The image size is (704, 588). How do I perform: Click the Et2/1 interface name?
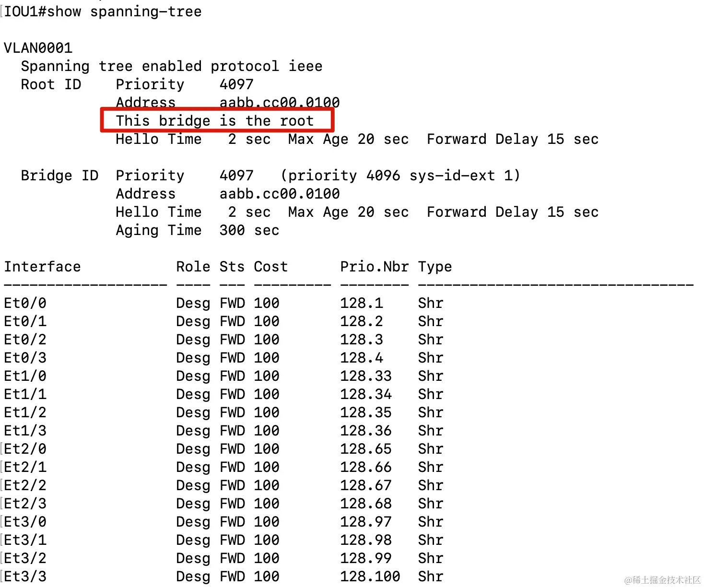[x=25, y=467]
